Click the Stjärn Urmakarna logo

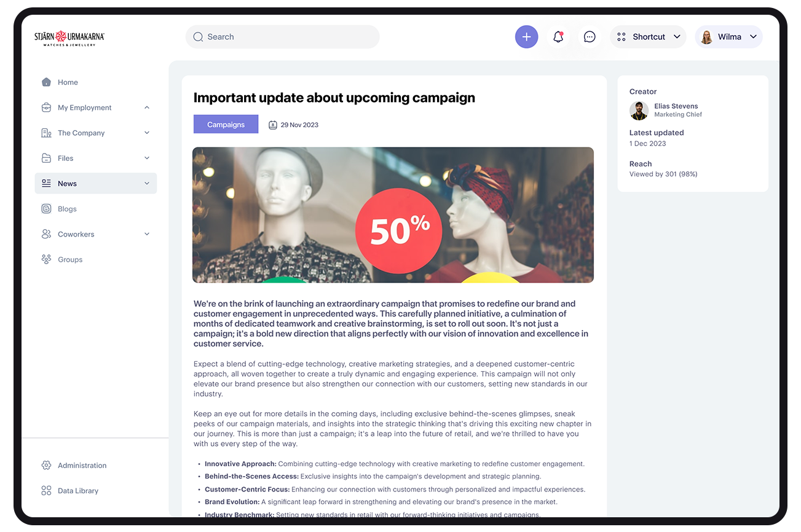click(x=69, y=38)
